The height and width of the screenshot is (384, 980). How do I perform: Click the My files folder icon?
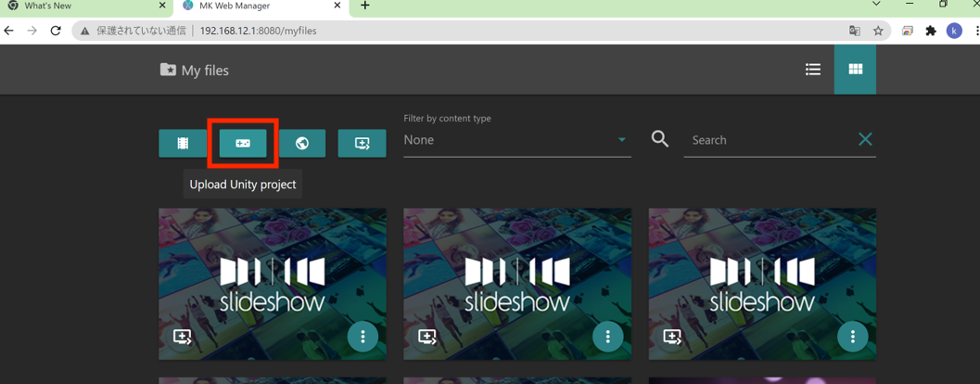click(x=168, y=70)
